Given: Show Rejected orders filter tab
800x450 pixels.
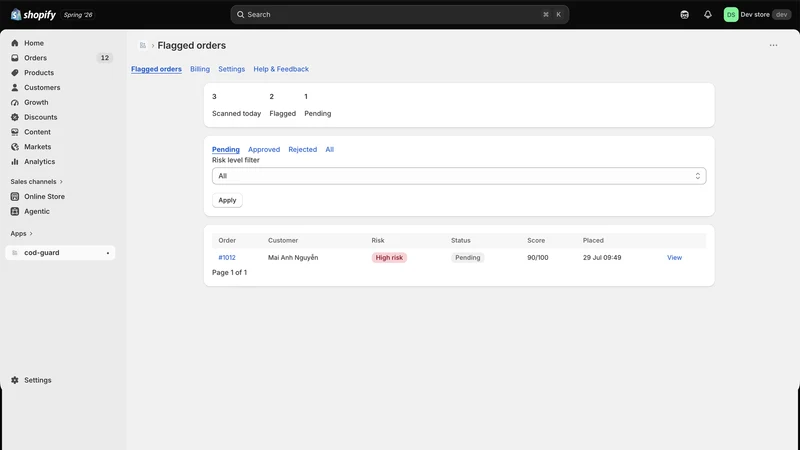Looking at the screenshot, I should point(303,149).
